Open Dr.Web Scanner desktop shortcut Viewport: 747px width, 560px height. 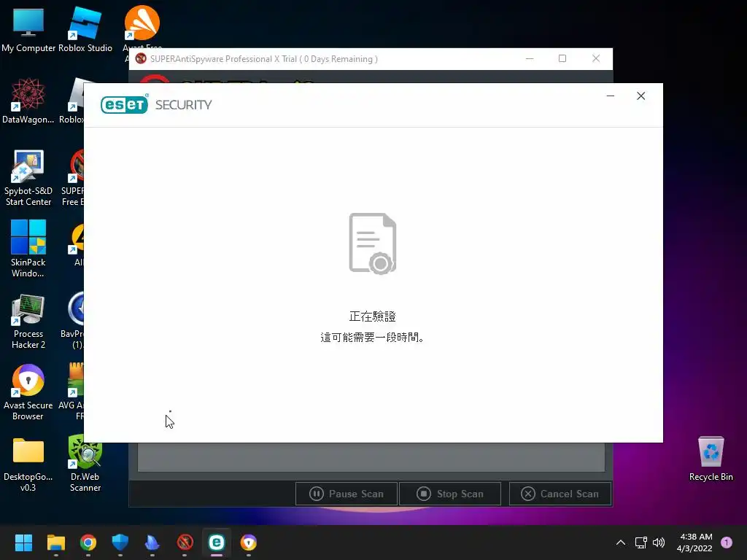[x=85, y=464]
